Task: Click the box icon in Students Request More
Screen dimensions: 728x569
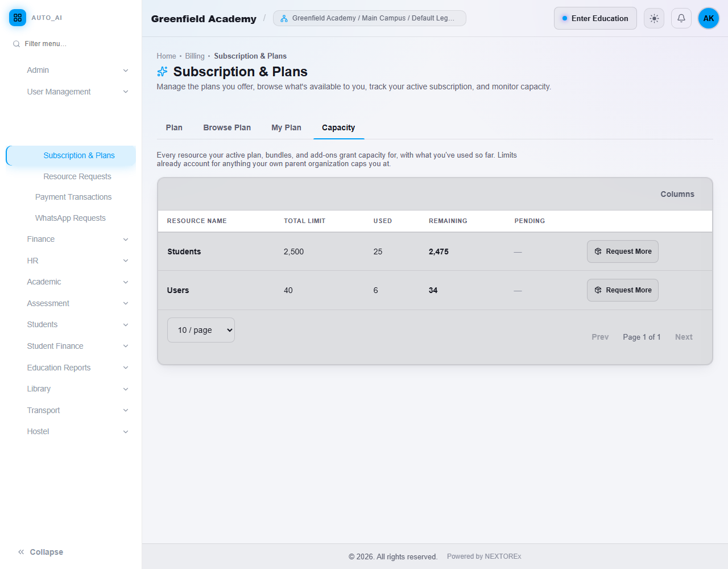Action: [598, 251]
